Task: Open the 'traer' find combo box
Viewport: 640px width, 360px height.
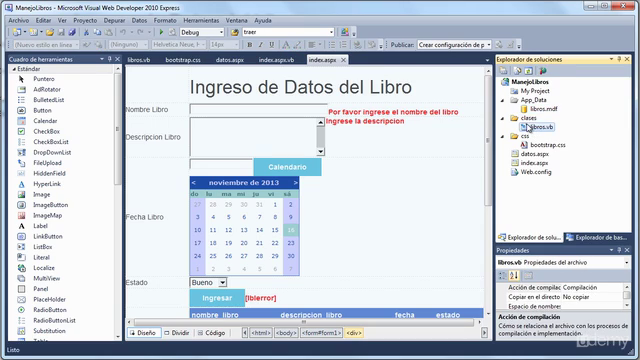Action: (331, 32)
